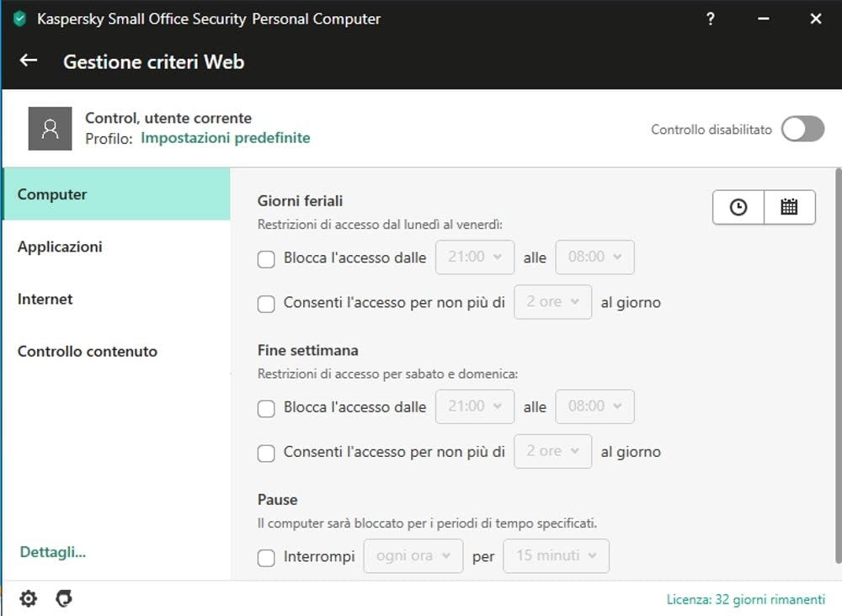
Task: Click Restrizioni di accesso dal lunedì al venerdì
Action: 380,225
